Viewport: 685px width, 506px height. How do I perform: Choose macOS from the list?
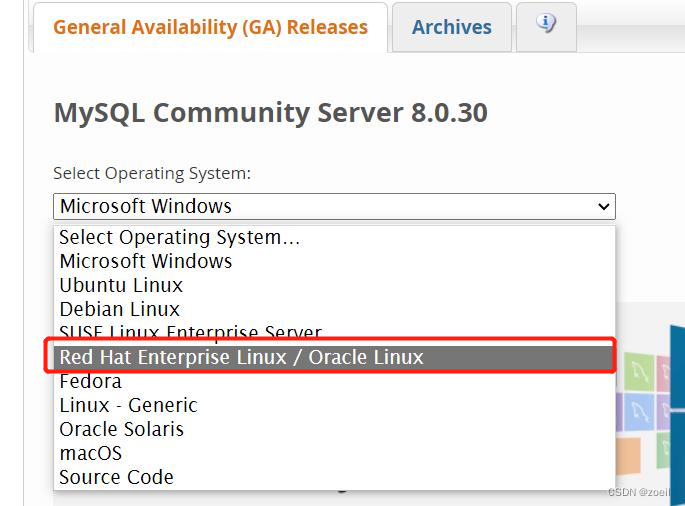334,454
